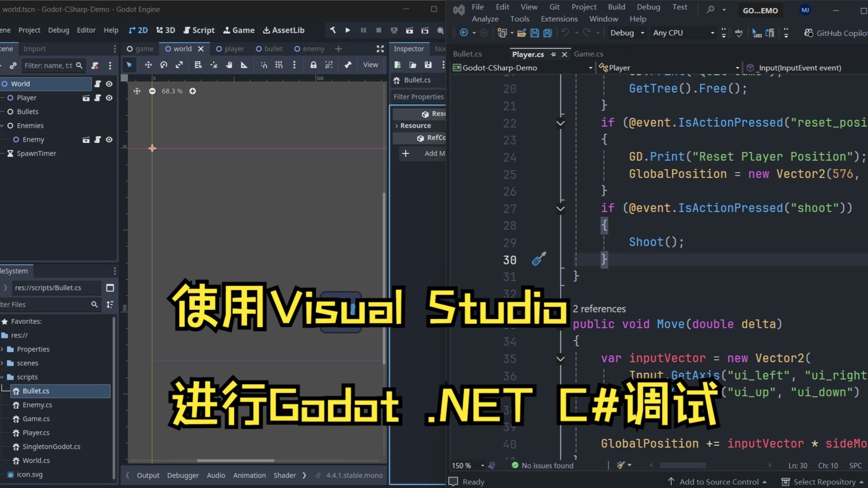Open Visual Studio Git menu
The image size is (868, 488).
pos(555,7)
